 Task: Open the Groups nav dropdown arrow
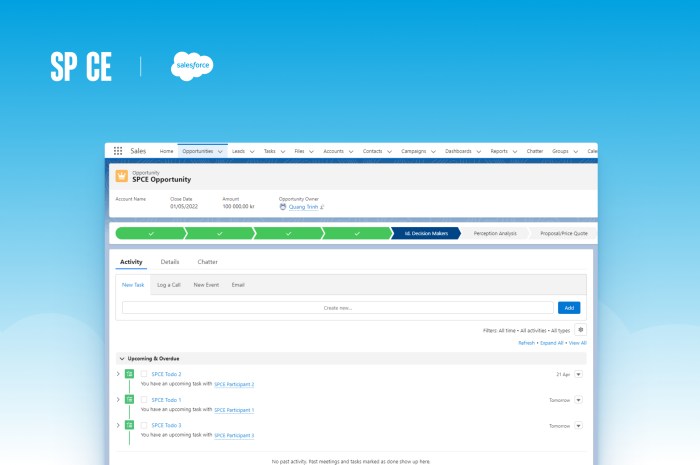pyautogui.click(x=575, y=152)
